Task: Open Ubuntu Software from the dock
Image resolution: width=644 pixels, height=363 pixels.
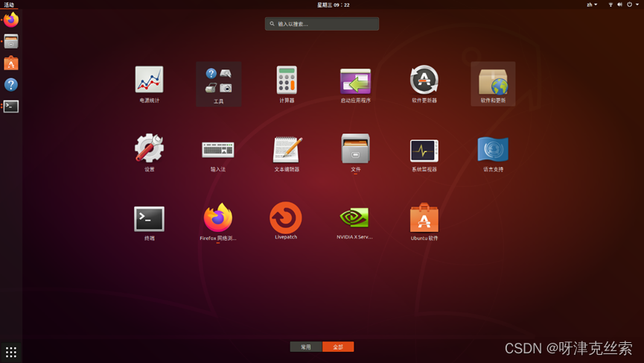Action: 11,63
